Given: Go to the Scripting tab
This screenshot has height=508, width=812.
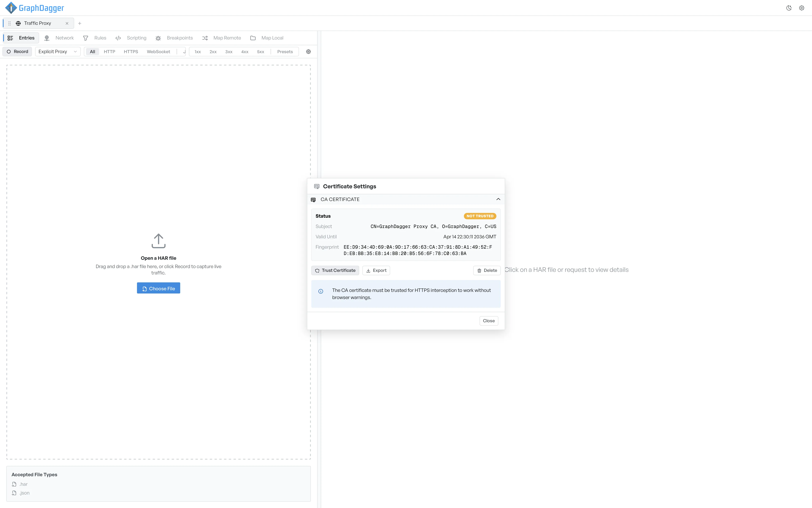Looking at the screenshot, I should coord(131,38).
